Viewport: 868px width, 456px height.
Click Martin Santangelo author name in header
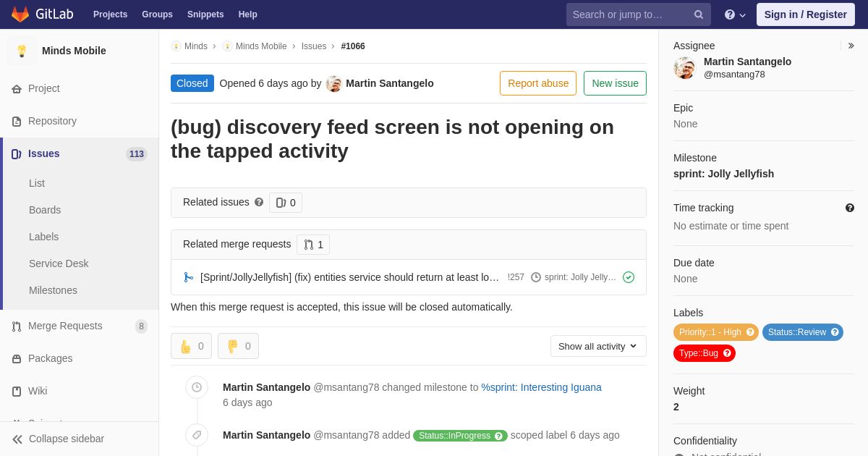coord(390,83)
